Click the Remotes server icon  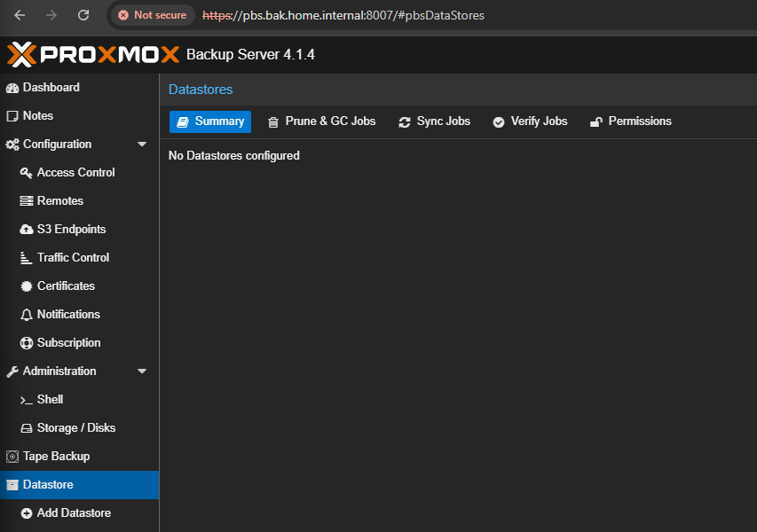[x=26, y=201]
